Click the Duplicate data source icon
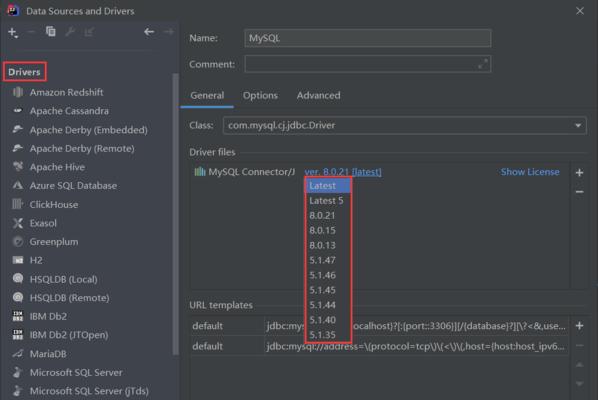Image resolution: width=598 pixels, height=400 pixels. pyautogui.click(x=50, y=32)
